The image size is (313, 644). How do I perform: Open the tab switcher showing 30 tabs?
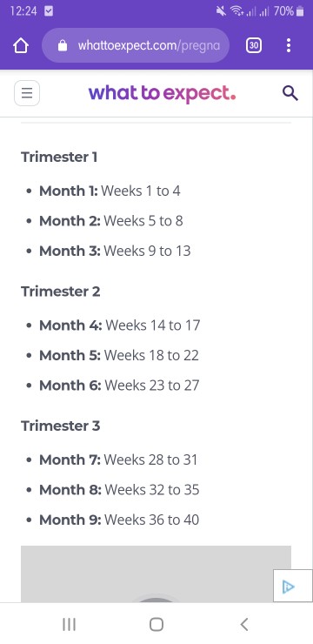(x=254, y=45)
